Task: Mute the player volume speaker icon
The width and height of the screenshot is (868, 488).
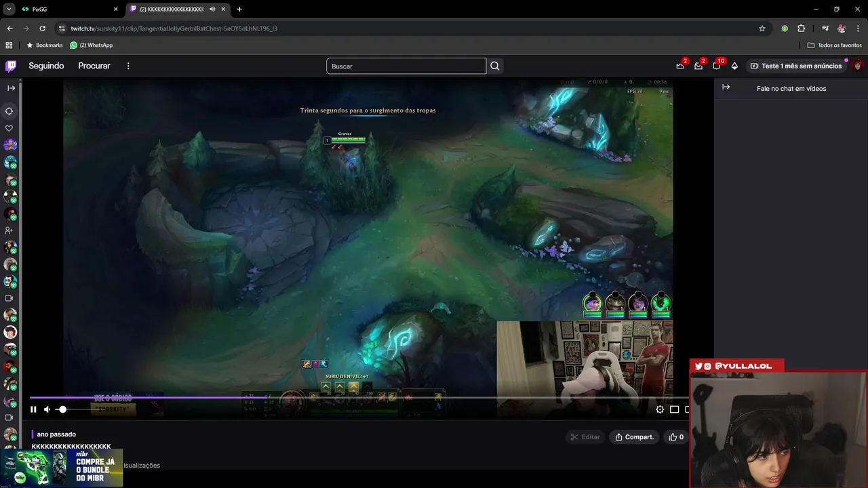Action: [47, 409]
